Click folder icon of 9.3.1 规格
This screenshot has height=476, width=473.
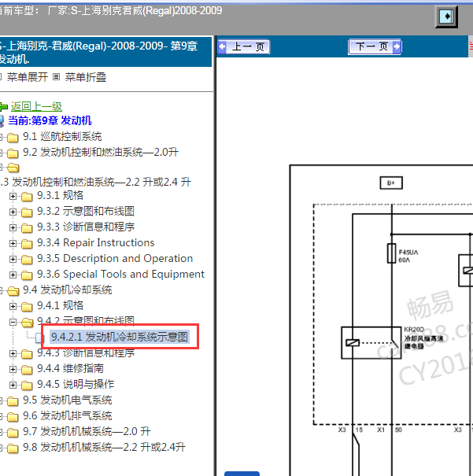click(x=27, y=197)
